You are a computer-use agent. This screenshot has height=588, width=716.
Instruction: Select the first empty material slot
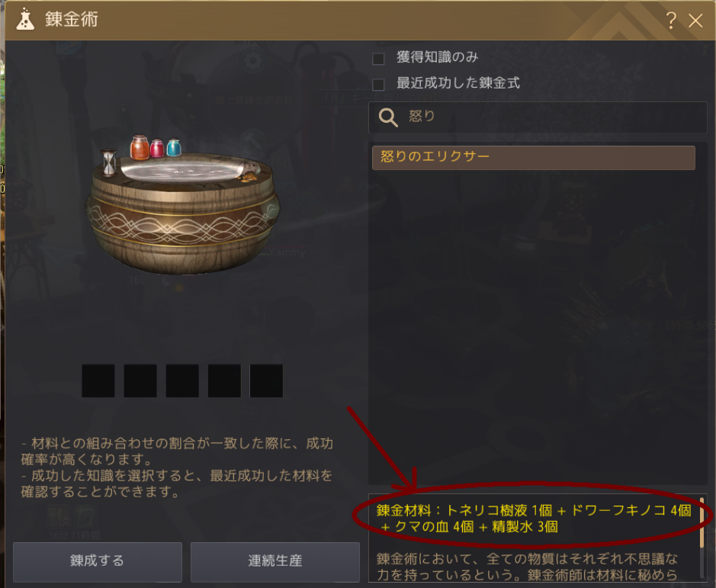pyautogui.click(x=98, y=381)
